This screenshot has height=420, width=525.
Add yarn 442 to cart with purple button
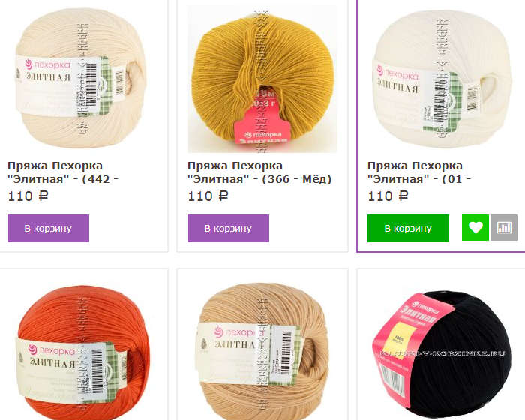click(48, 228)
